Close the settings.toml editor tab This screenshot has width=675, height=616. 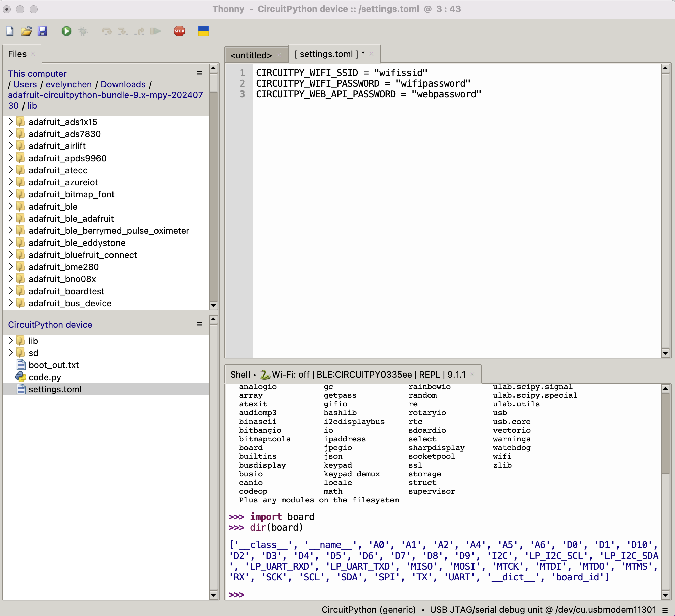point(372,54)
